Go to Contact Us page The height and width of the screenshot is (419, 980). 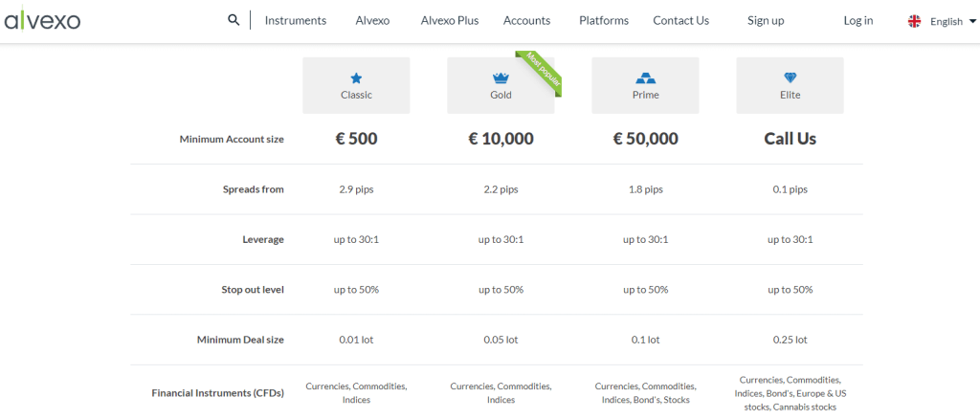pos(681,21)
